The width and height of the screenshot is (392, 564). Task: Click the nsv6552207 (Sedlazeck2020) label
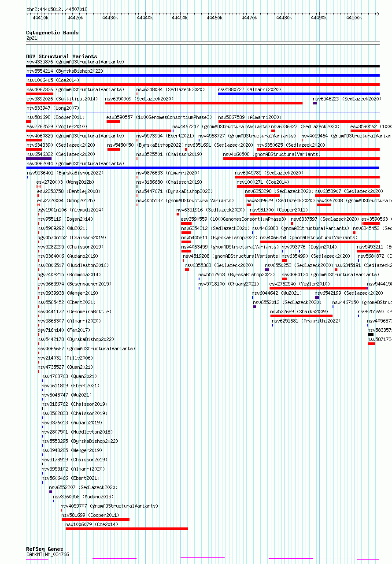tap(83, 487)
